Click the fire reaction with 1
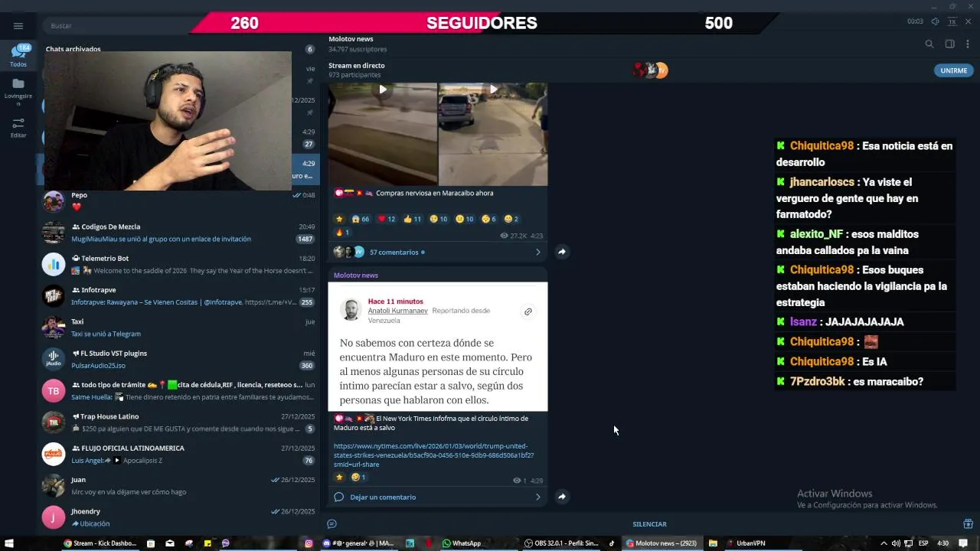Screen dimensions: 980x551 pos(342,233)
